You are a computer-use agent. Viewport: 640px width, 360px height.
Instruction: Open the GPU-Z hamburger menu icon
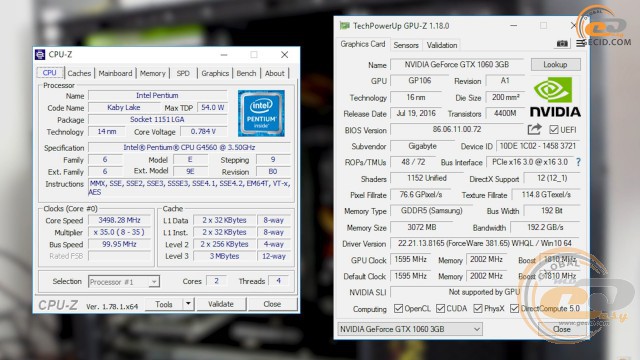[580, 43]
